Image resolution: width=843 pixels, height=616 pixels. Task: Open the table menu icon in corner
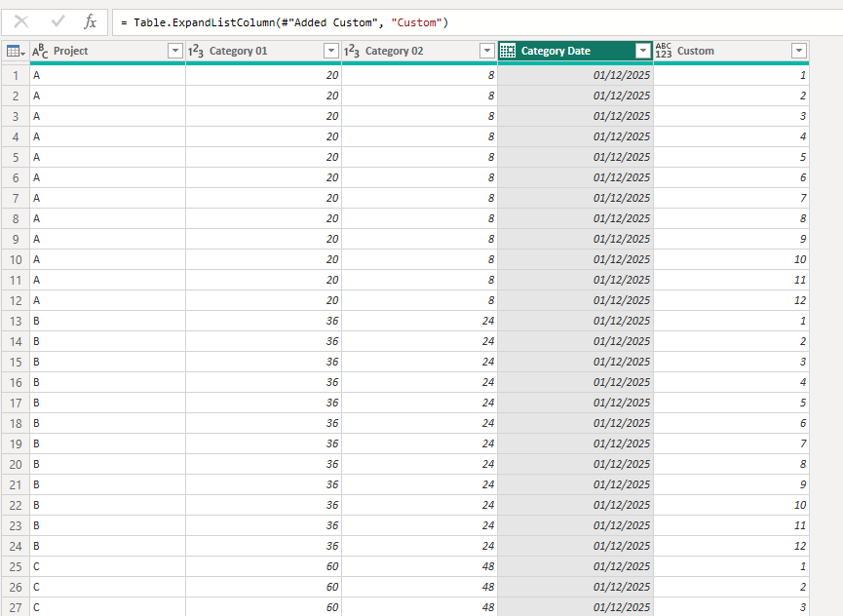pos(16,51)
